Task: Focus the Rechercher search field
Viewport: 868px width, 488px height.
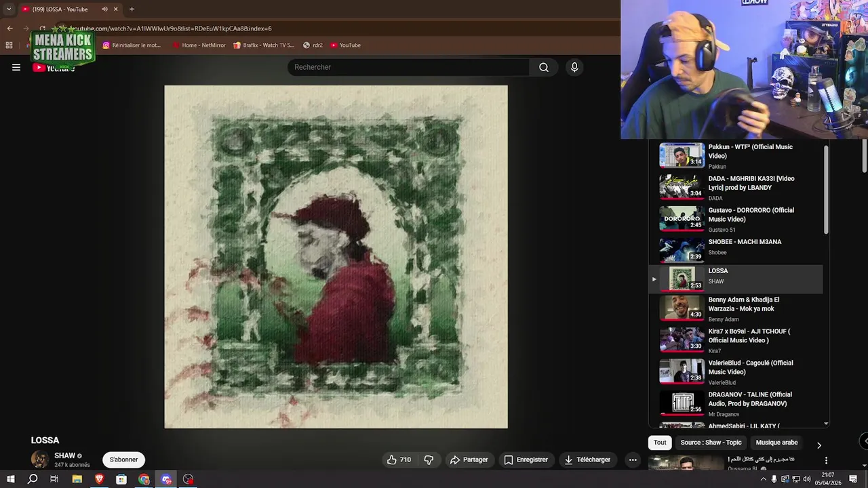Action: [x=409, y=67]
